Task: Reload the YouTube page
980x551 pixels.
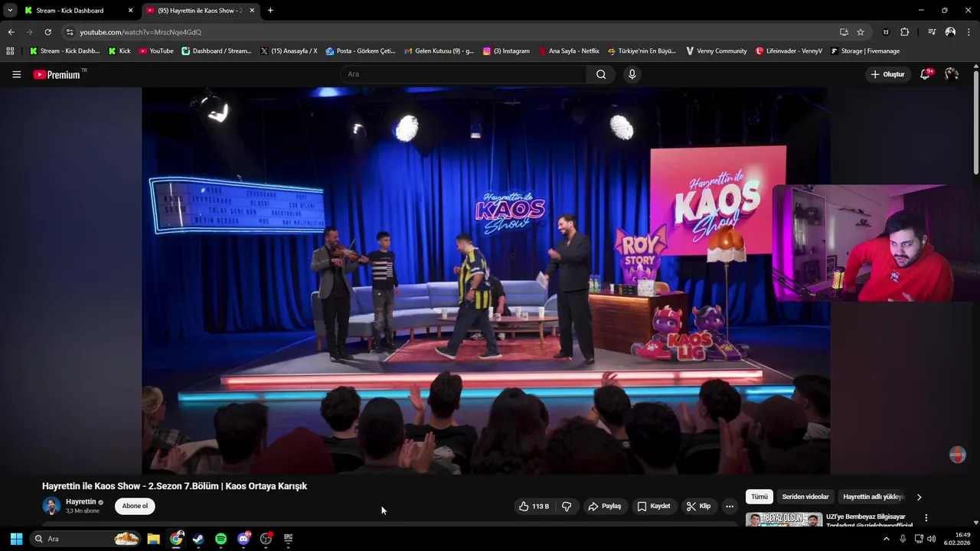Action: [47, 32]
